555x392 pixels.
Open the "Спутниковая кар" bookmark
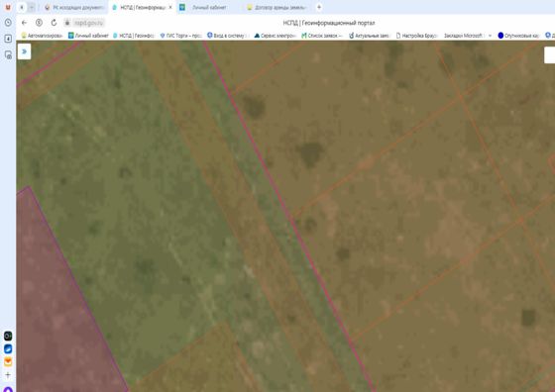point(518,36)
